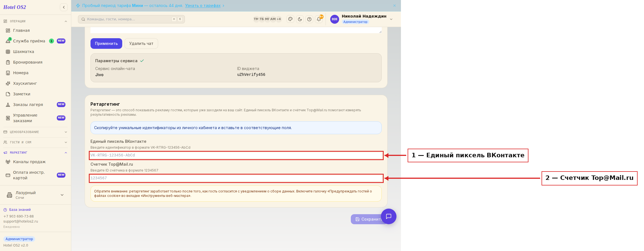
Task: Open the theme palette icon
Action: click(x=290, y=19)
